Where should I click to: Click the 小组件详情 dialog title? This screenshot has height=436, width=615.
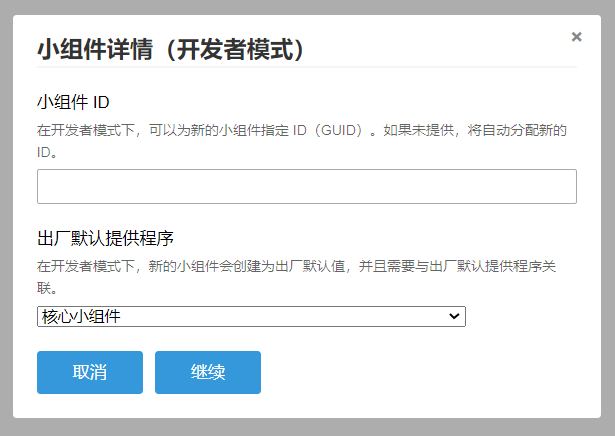pyautogui.click(x=170, y=49)
